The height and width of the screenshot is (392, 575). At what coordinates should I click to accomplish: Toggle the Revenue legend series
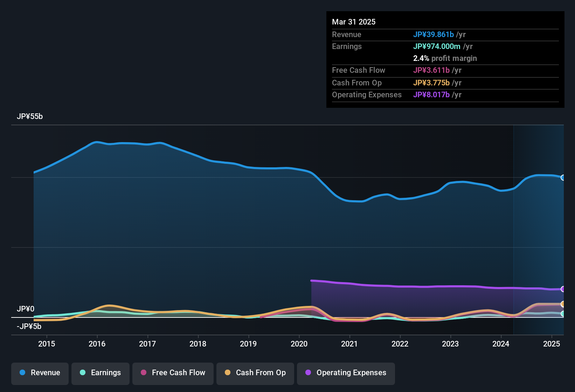pyautogui.click(x=40, y=373)
